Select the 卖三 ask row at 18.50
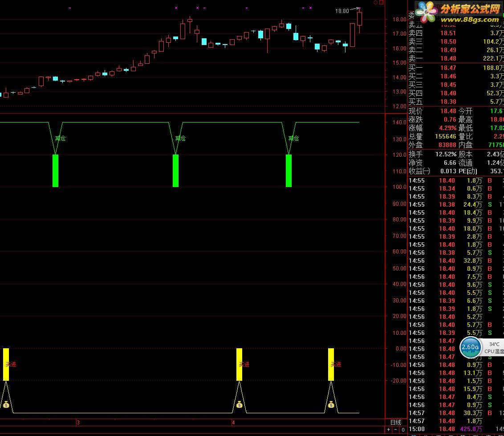Image resolution: width=504 pixels, height=436 pixels. [456, 41]
